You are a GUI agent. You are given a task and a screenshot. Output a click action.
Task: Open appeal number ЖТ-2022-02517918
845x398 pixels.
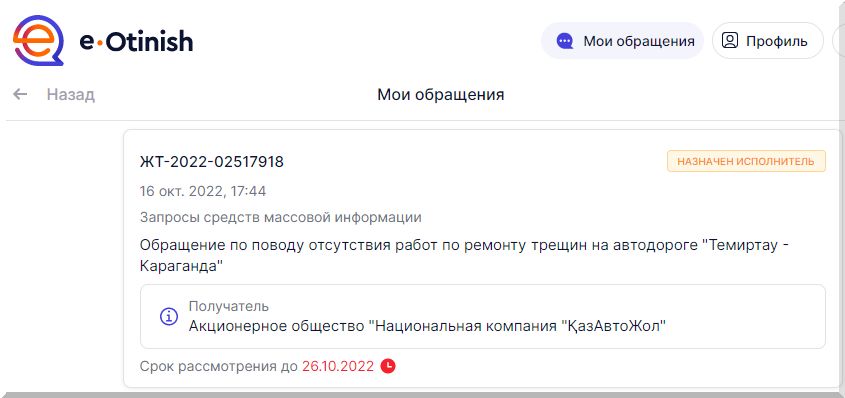point(212,162)
